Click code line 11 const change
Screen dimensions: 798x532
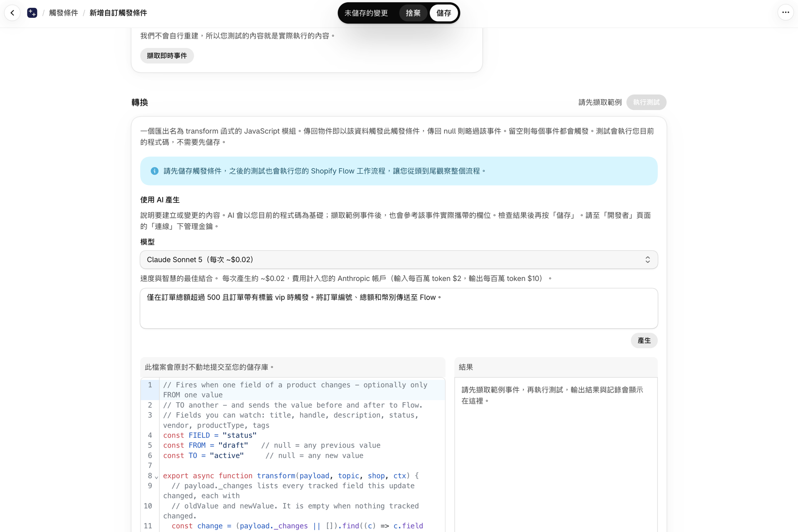click(x=293, y=526)
